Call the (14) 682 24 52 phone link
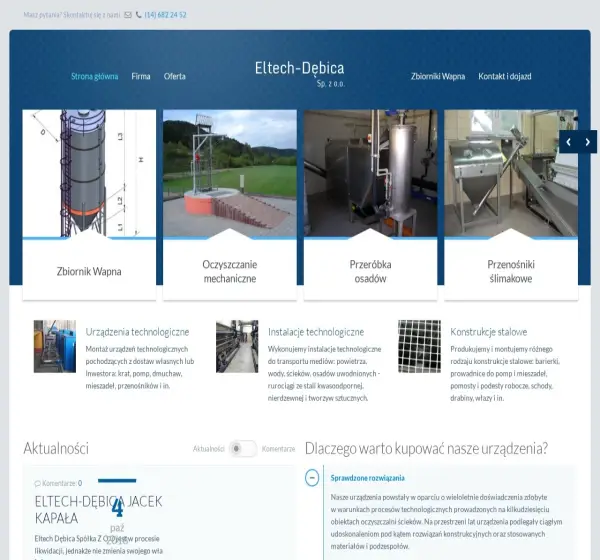600x560 pixels. click(x=165, y=15)
